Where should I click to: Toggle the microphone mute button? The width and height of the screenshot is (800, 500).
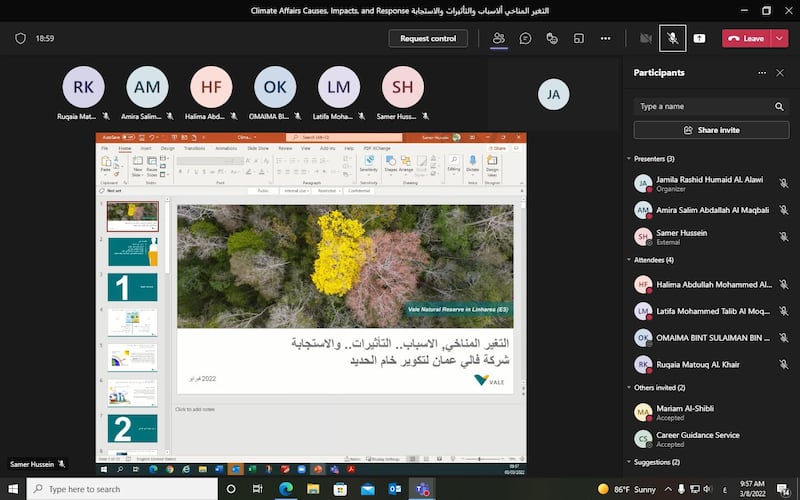point(673,38)
